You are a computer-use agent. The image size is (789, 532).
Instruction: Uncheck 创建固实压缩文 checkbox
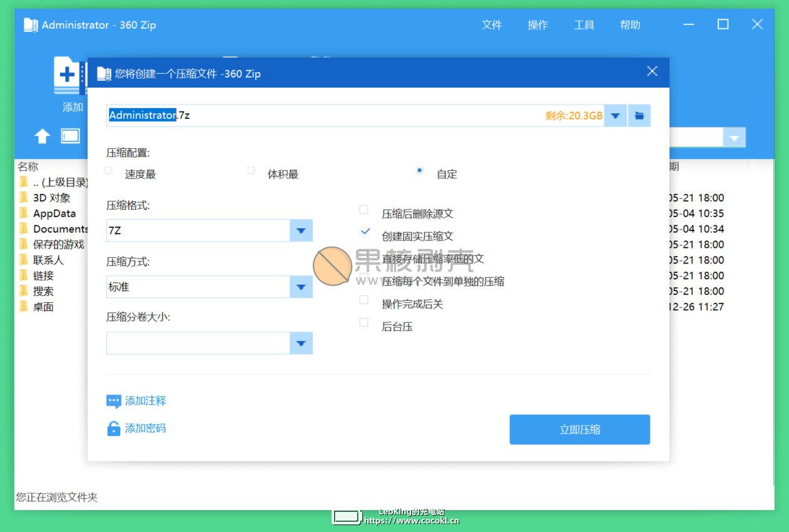click(365, 232)
